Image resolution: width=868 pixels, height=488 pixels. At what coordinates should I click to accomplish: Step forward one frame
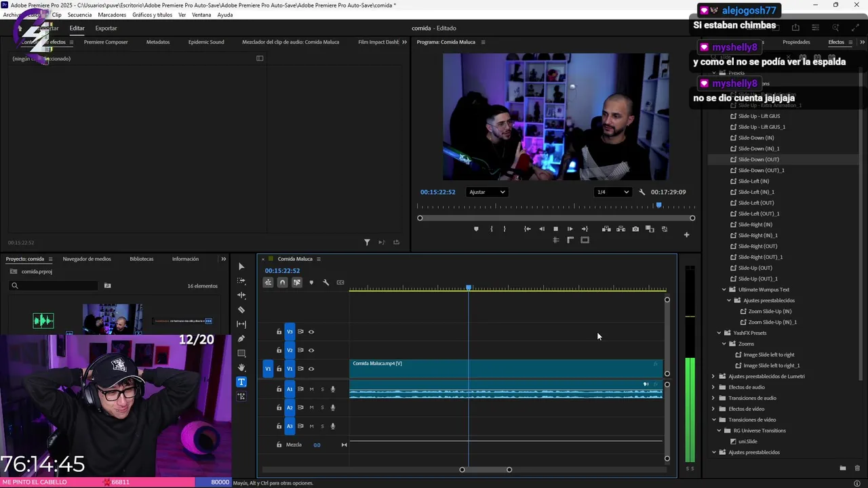[x=570, y=229]
